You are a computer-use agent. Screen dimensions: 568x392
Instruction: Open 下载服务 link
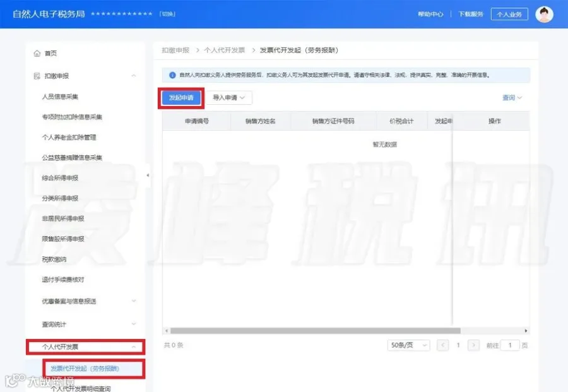pyautogui.click(x=471, y=14)
